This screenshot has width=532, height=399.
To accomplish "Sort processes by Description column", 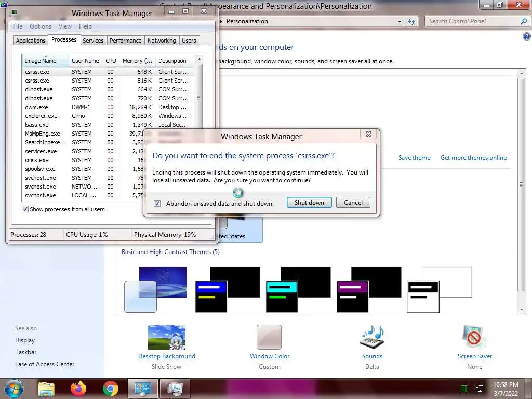I will (175, 61).
